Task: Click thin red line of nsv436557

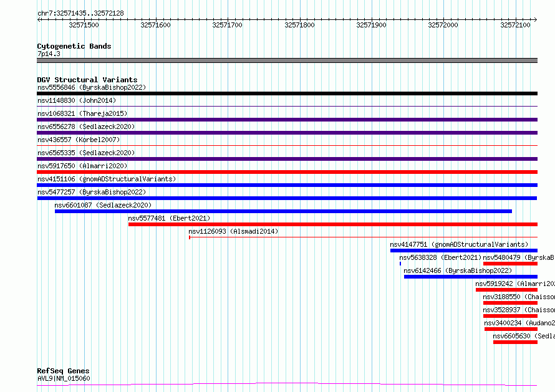Action: 287,145
